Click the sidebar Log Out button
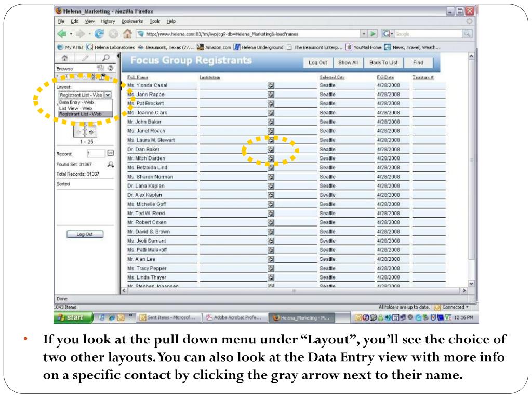Image resolution: width=532 pixels, height=399 pixels. (85, 234)
